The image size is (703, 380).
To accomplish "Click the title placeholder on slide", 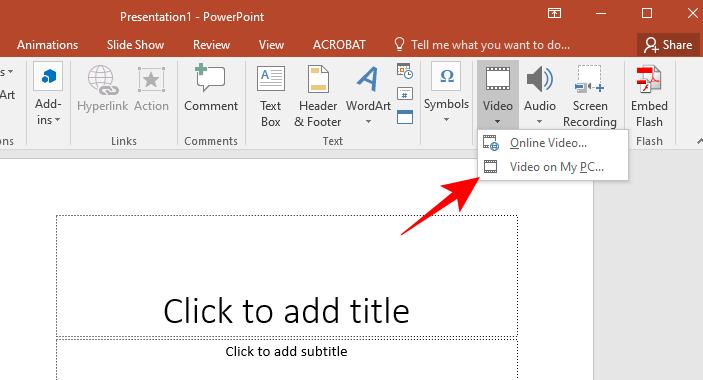I will pos(287,276).
